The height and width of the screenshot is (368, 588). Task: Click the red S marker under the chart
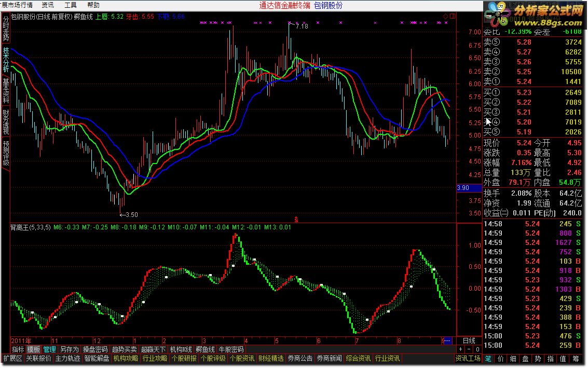tap(296, 220)
